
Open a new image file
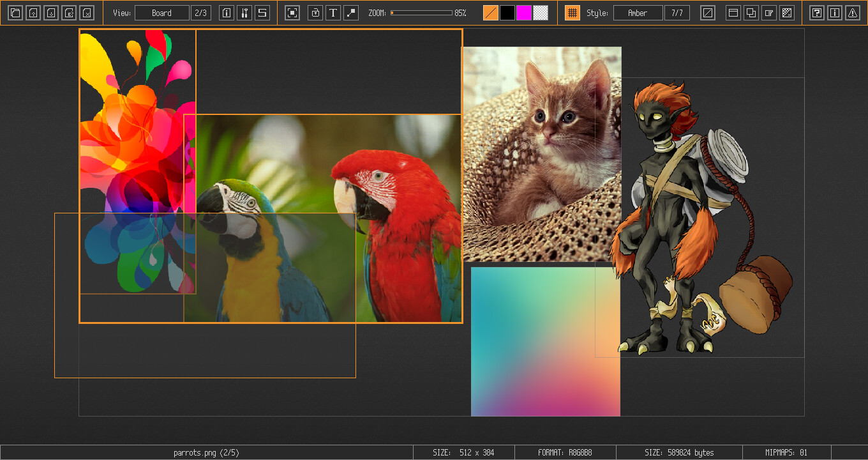(15, 12)
